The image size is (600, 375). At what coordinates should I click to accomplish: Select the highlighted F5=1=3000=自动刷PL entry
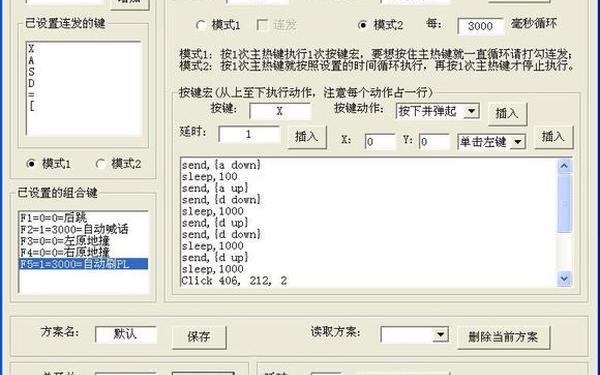point(83,264)
